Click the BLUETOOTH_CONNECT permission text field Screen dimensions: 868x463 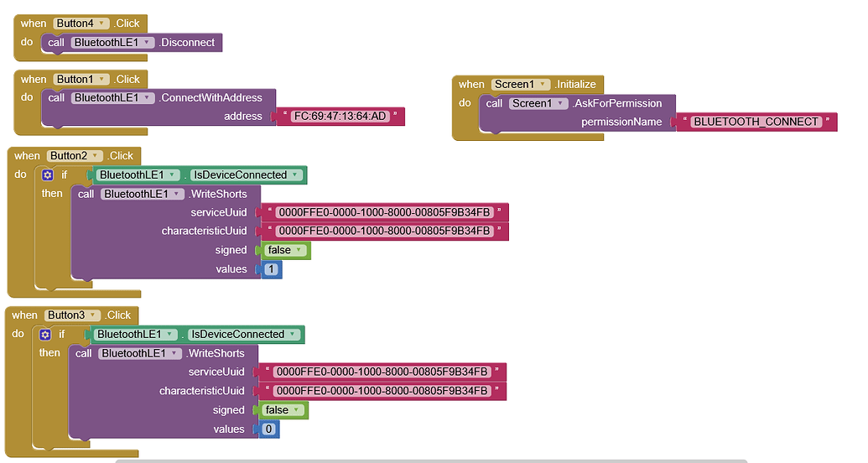point(755,122)
